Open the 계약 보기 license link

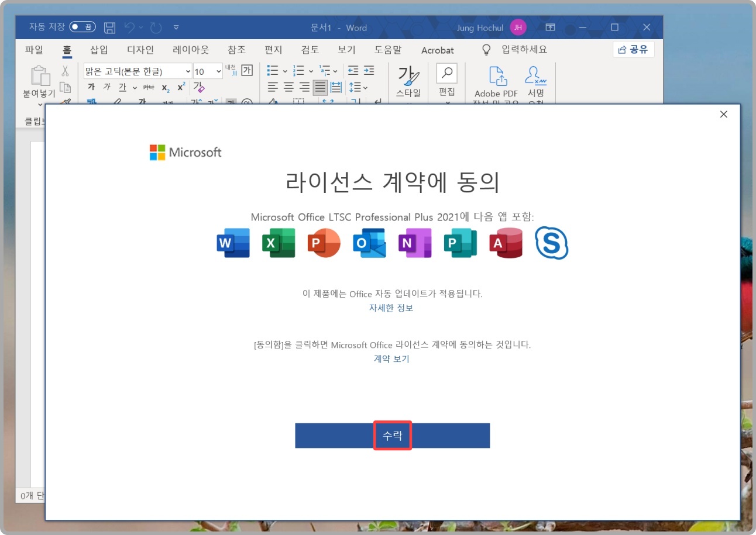[391, 358]
